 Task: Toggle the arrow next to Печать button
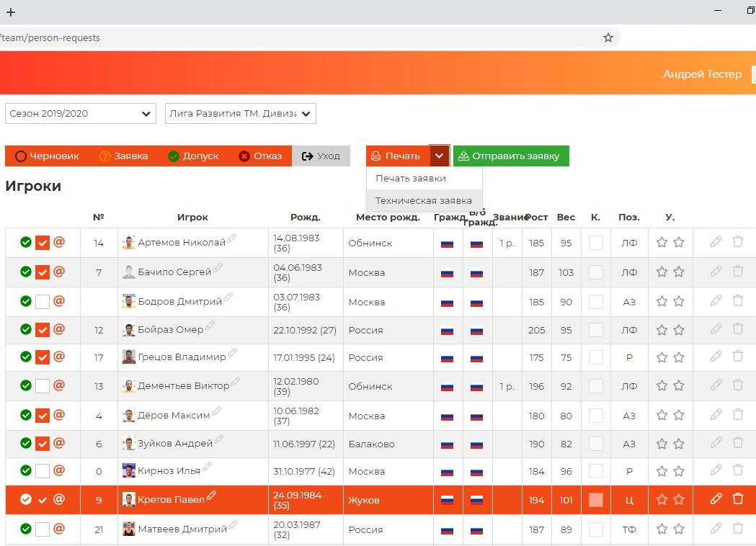click(440, 156)
